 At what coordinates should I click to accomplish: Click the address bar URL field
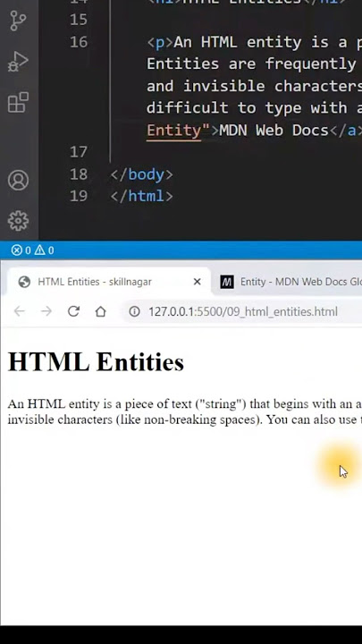pyautogui.click(x=243, y=312)
